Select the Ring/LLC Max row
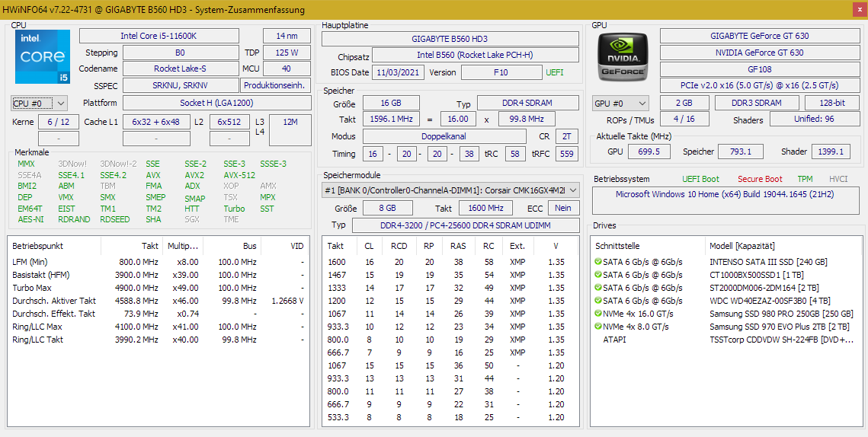This screenshot has height=437, width=868. pyautogui.click(x=159, y=327)
